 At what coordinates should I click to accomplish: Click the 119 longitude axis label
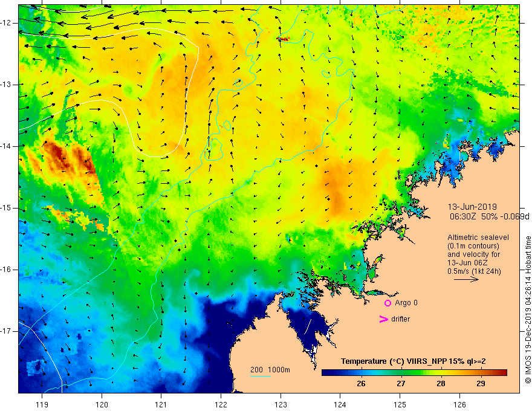42,404
